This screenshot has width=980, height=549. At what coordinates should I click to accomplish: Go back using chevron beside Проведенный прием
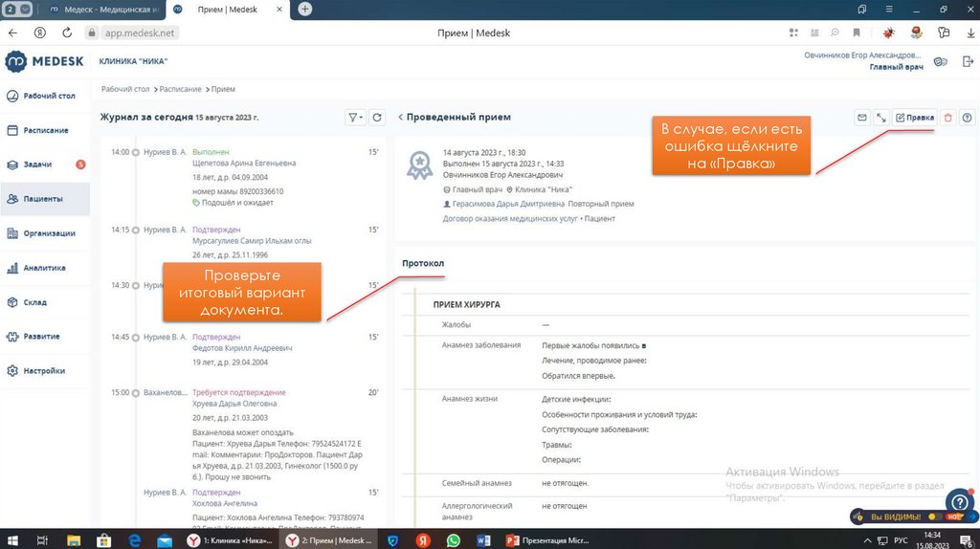pos(400,118)
